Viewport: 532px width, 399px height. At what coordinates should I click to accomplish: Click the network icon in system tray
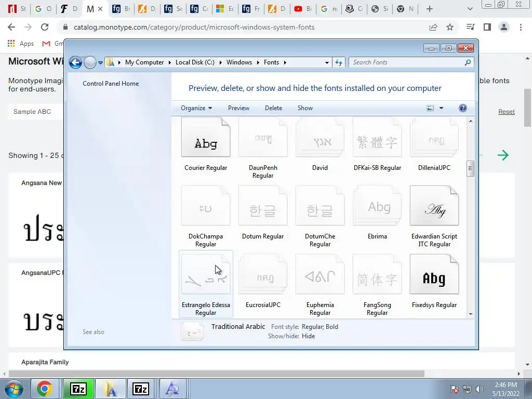coord(467,389)
